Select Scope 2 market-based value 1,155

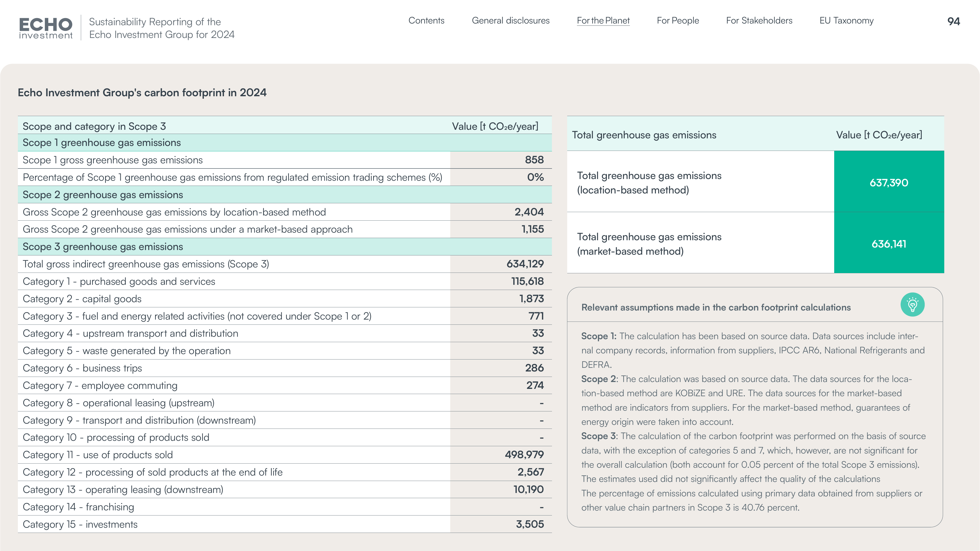pyautogui.click(x=532, y=229)
